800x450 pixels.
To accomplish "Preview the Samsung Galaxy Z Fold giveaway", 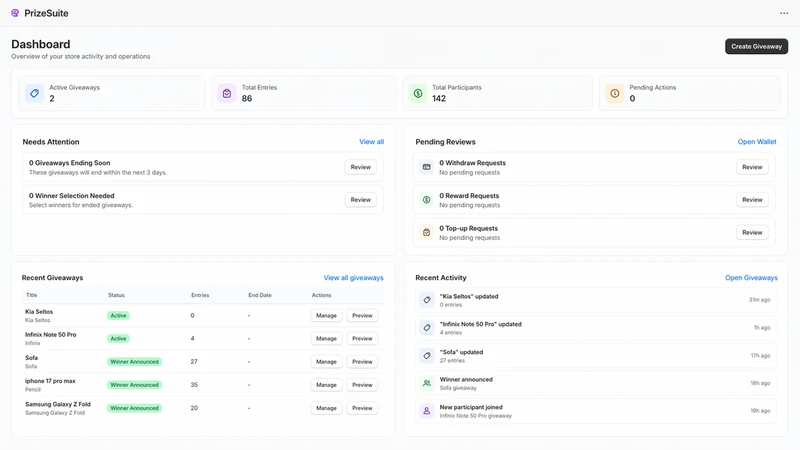I will tap(362, 408).
